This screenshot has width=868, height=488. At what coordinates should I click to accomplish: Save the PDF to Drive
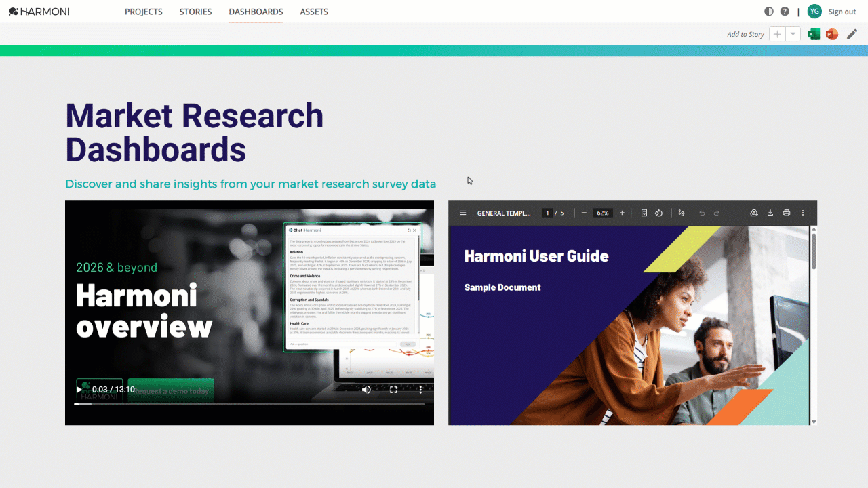pos(753,213)
